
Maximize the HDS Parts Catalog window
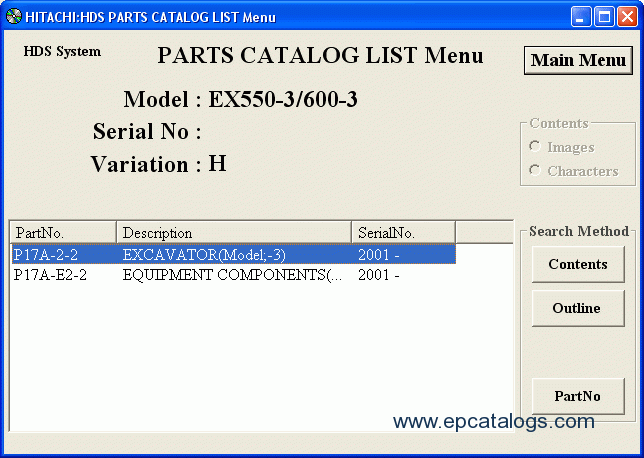click(604, 17)
